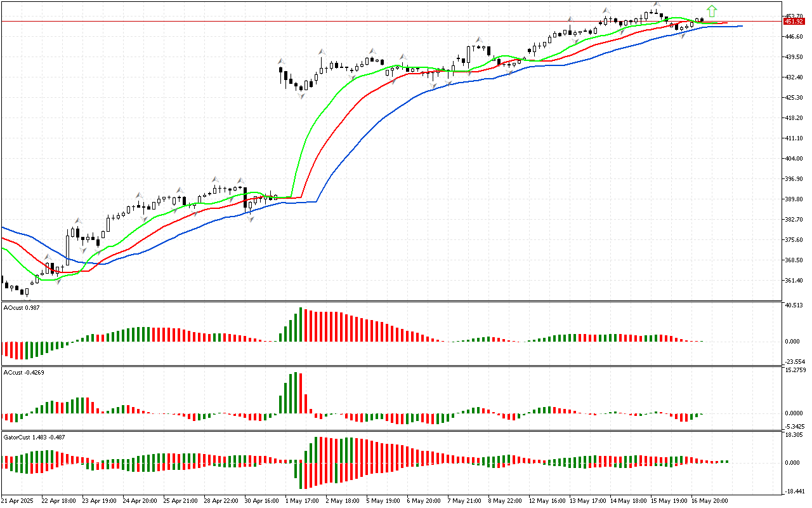
Task: Click the 404.00 price scale label
Action: 794,159
